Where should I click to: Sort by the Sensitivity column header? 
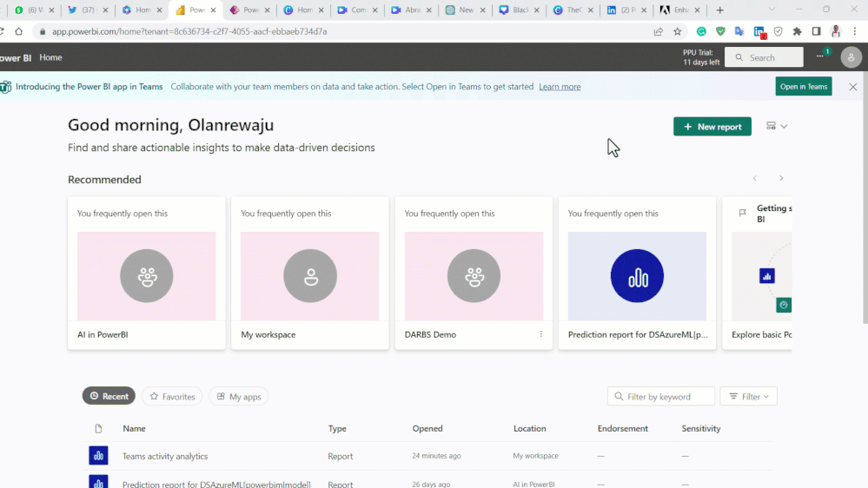click(x=701, y=428)
